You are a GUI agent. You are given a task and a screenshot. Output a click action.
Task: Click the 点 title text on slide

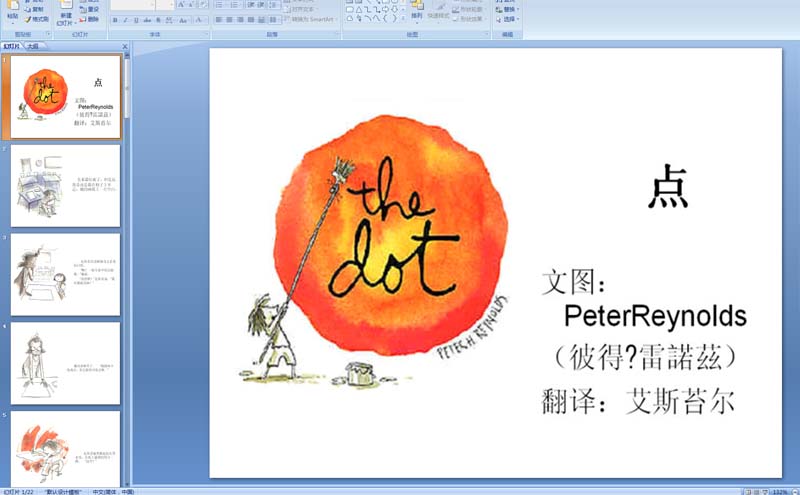tap(668, 186)
